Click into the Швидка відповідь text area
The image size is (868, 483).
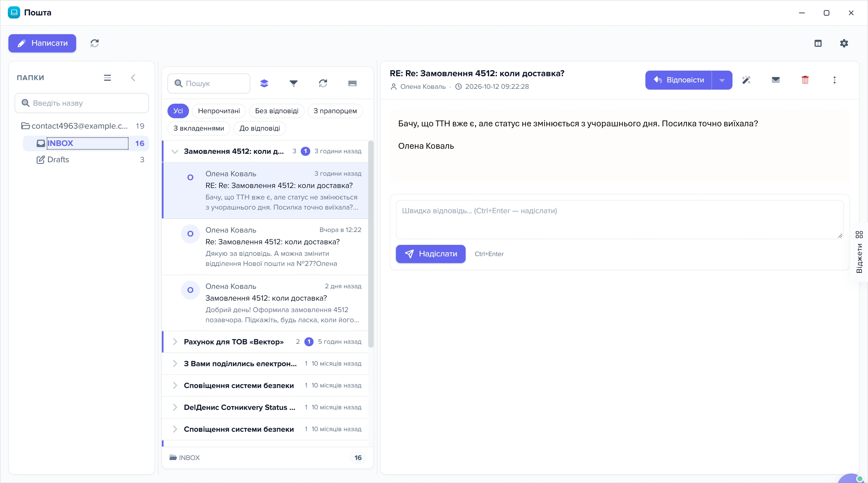point(620,219)
